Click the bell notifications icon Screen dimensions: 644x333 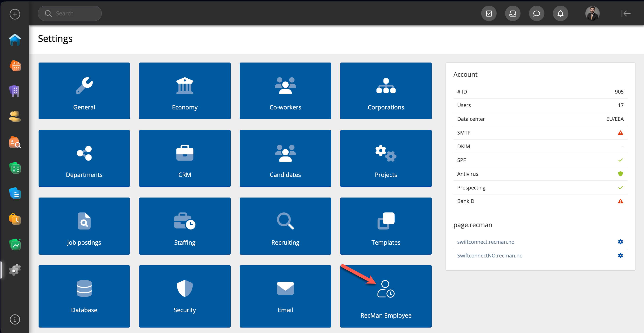pos(560,13)
